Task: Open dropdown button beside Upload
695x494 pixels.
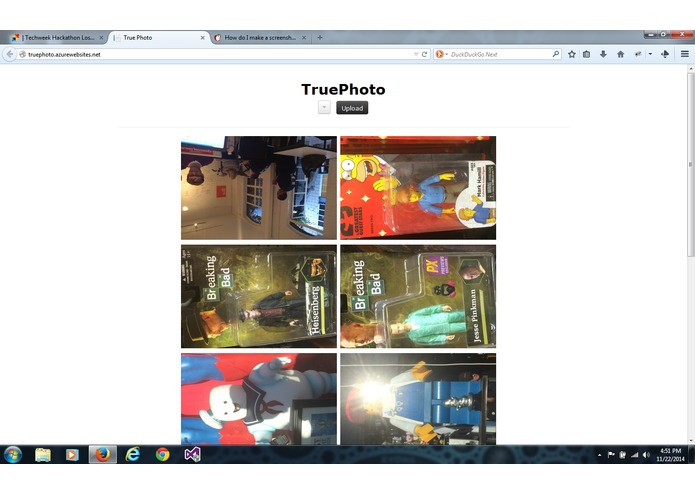Action: tap(324, 108)
